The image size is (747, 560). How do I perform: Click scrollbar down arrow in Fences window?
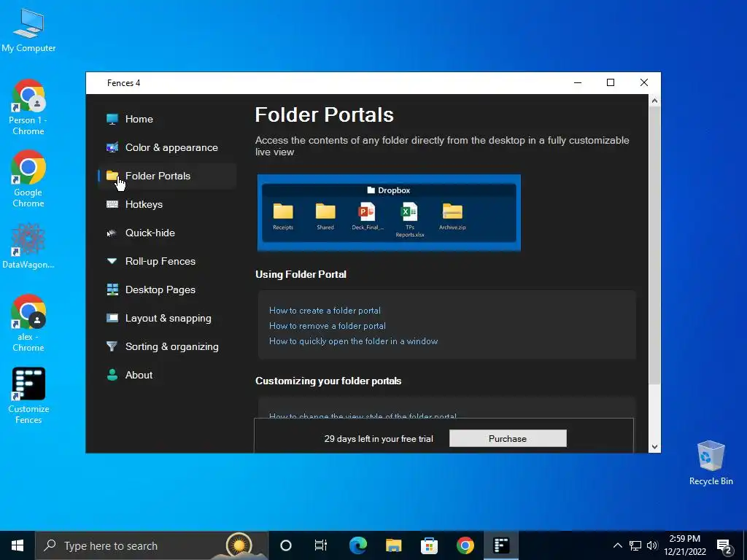(x=654, y=447)
